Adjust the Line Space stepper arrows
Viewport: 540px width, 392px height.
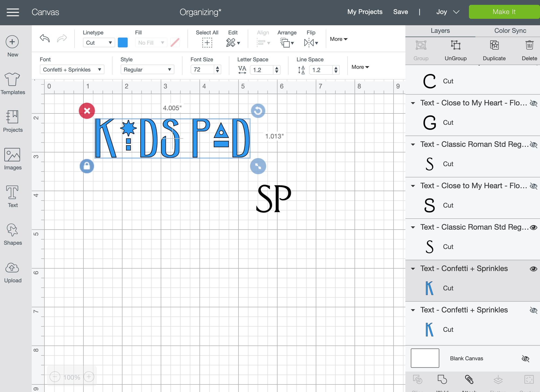(336, 70)
